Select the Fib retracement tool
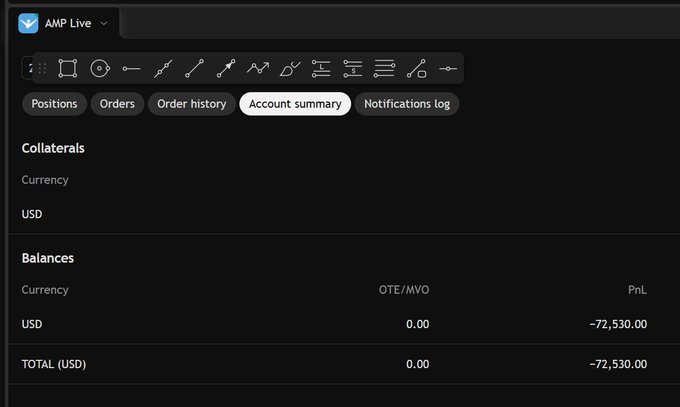 [x=384, y=69]
